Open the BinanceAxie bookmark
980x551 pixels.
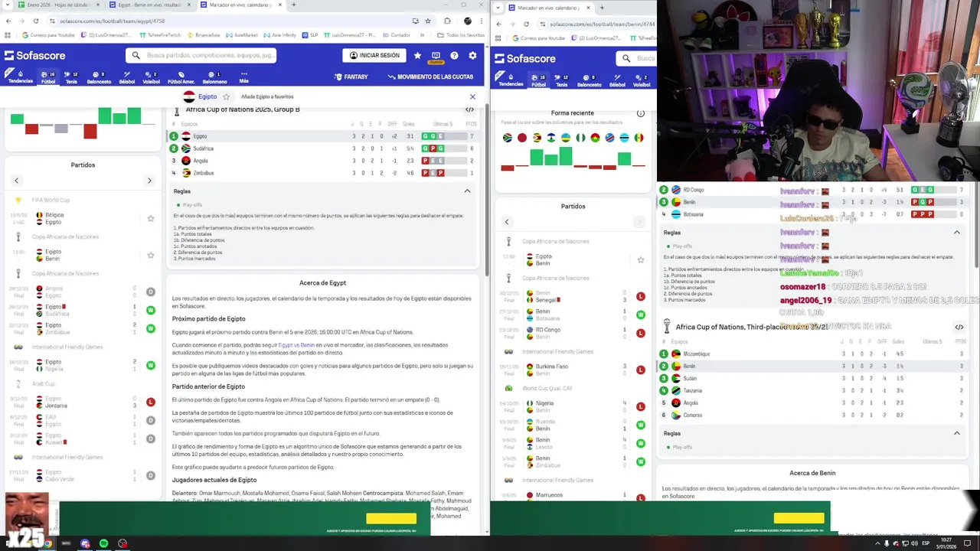[203, 34]
